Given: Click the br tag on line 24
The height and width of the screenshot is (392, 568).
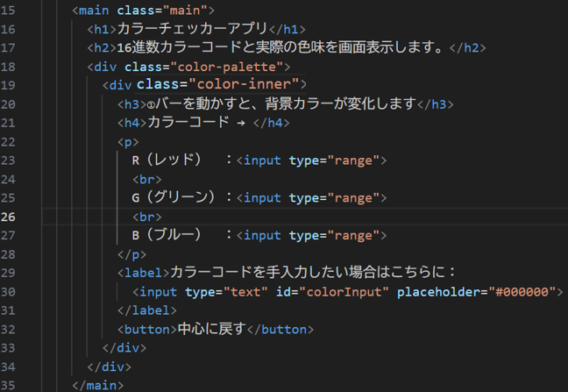Looking at the screenshot, I should pyautogui.click(x=146, y=179).
